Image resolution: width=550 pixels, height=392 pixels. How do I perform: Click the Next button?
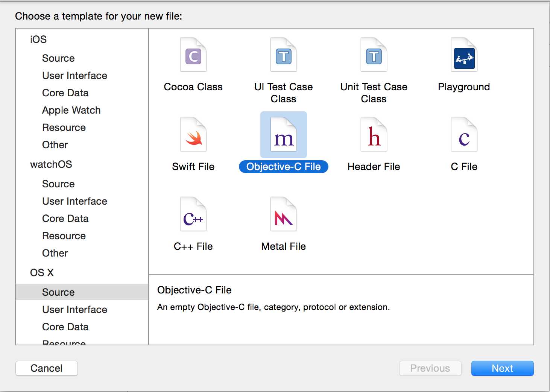click(502, 368)
